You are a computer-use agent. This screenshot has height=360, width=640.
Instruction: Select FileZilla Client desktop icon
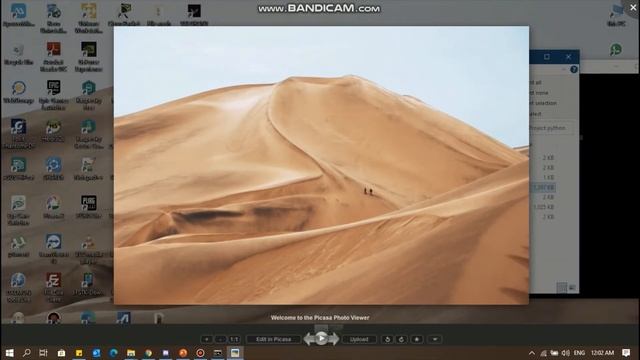[x=53, y=287]
